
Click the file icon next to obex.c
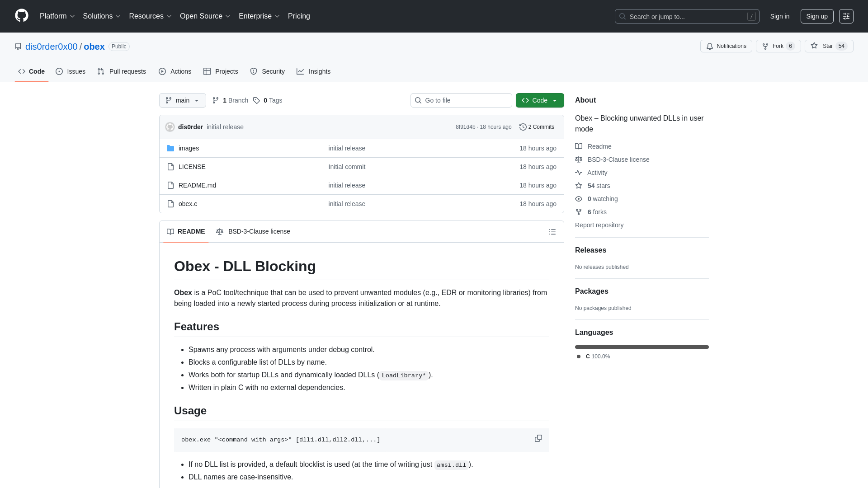170,204
